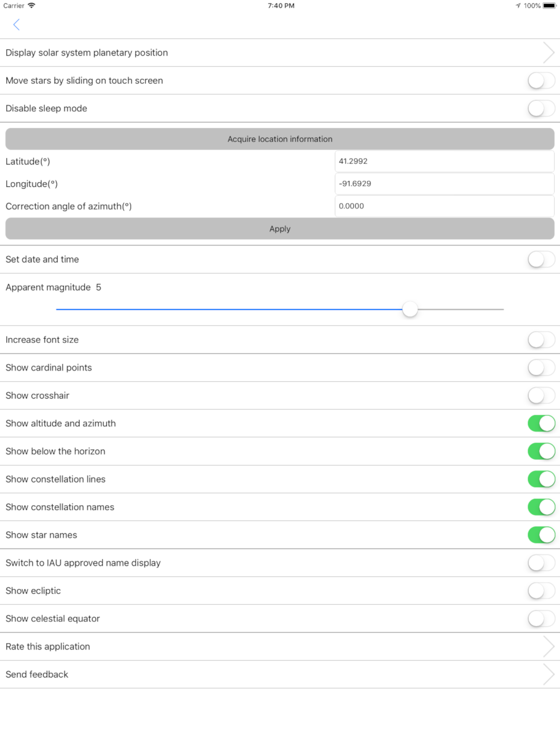Viewport: 560px width, 747px height.
Task: Open Send feedback row
Action: coord(280,674)
